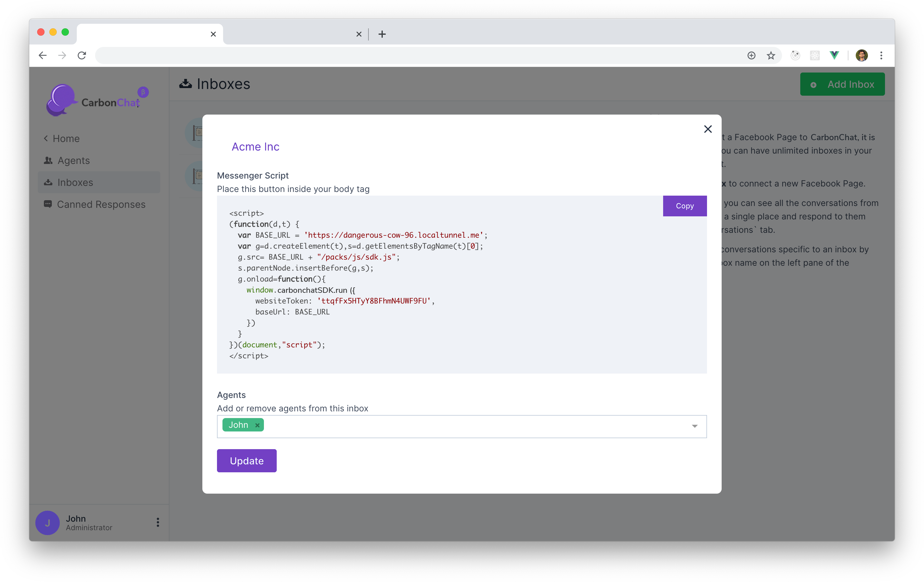Click the browser address bar

(384, 56)
